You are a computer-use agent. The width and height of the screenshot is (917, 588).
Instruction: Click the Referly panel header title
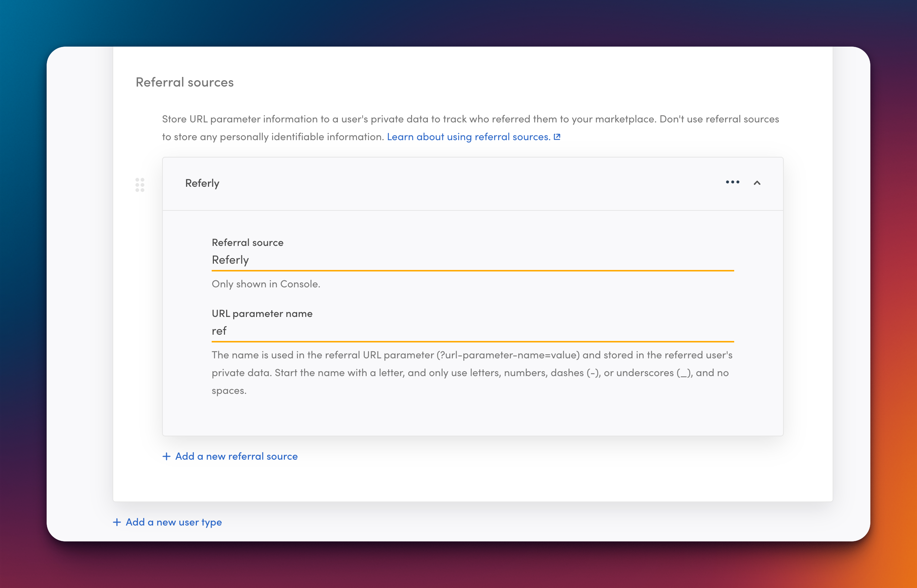[x=202, y=183]
